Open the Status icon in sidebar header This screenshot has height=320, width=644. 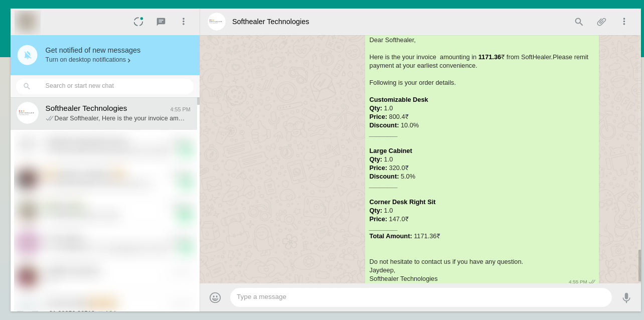[x=138, y=22]
